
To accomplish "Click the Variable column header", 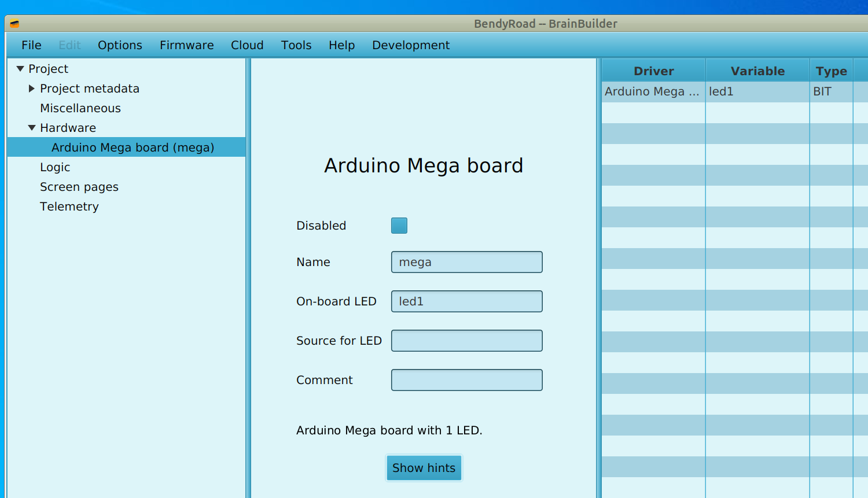I will 757,71.
